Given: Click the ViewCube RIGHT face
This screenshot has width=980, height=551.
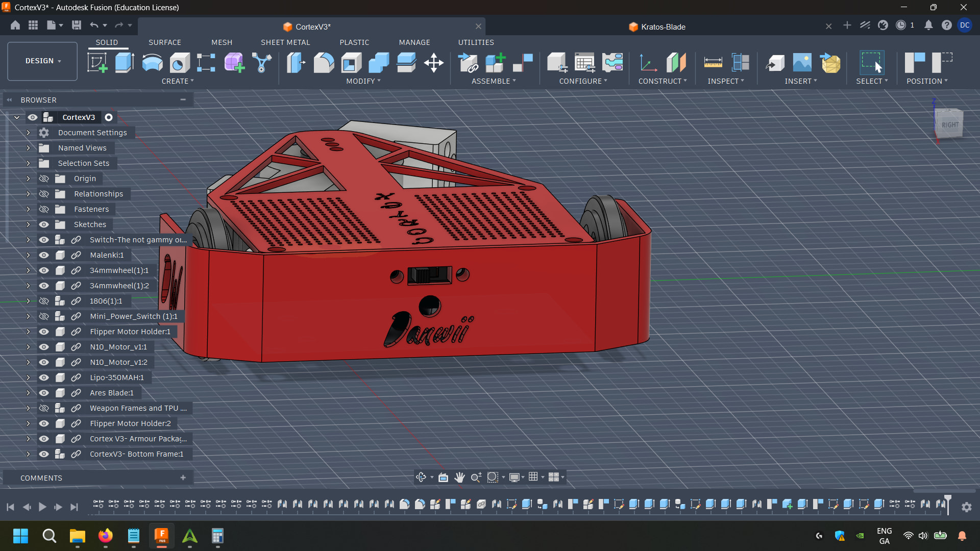Looking at the screenshot, I should click(949, 124).
